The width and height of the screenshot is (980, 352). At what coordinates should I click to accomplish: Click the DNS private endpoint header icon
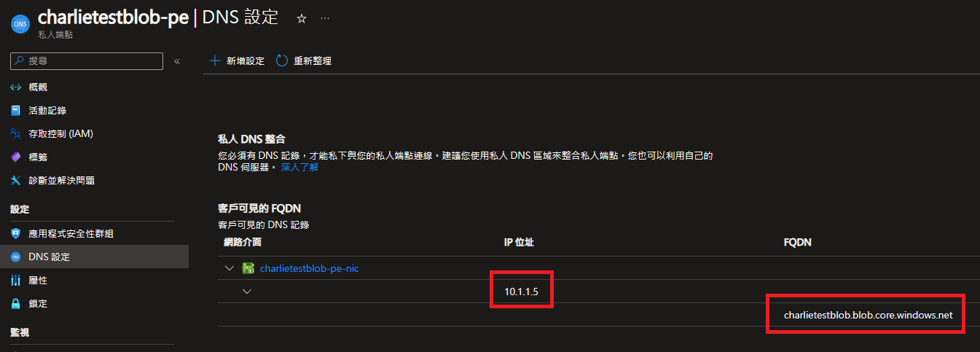[x=20, y=24]
